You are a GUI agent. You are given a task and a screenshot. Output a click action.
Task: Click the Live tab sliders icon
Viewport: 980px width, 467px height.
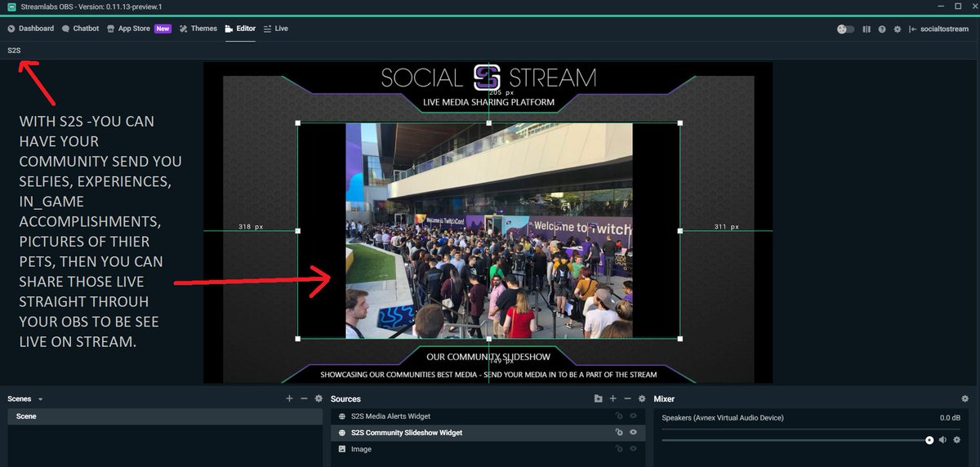[268, 29]
